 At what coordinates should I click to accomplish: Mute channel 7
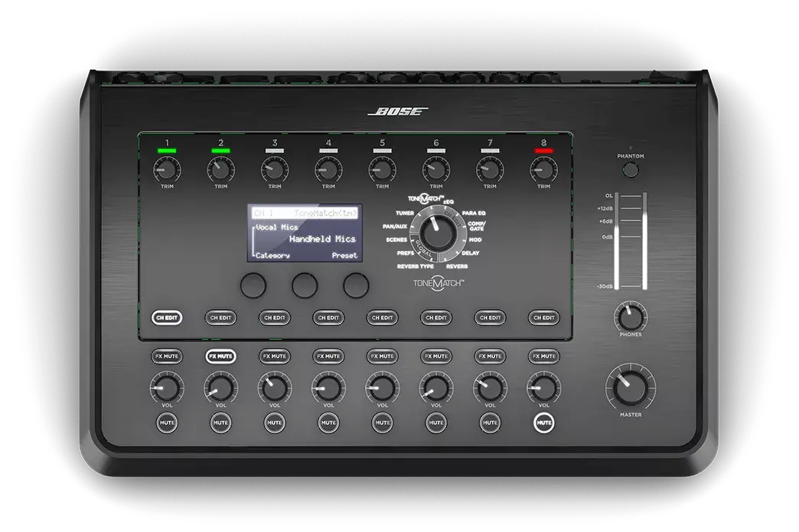pos(490,423)
